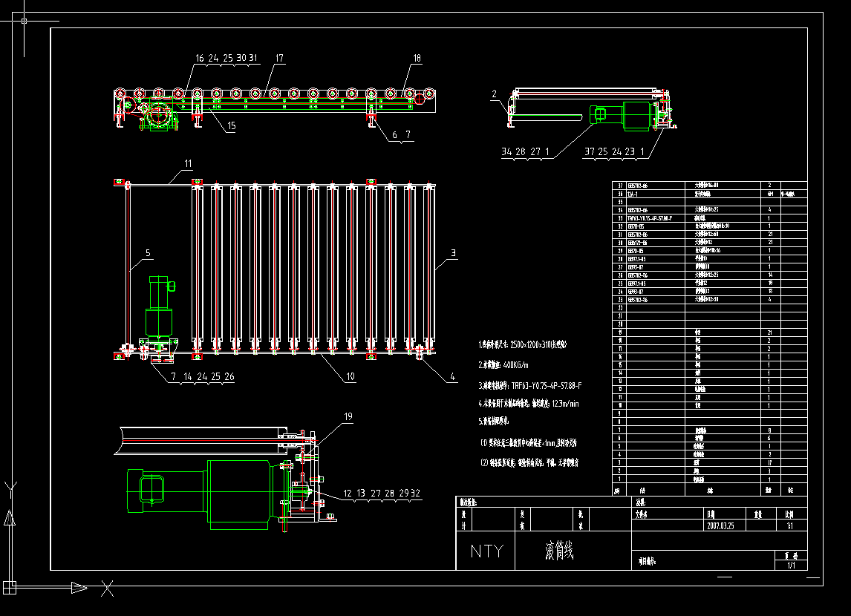Select the "34 28 27 1" callout group
The width and height of the screenshot is (851, 616).
click(x=525, y=151)
